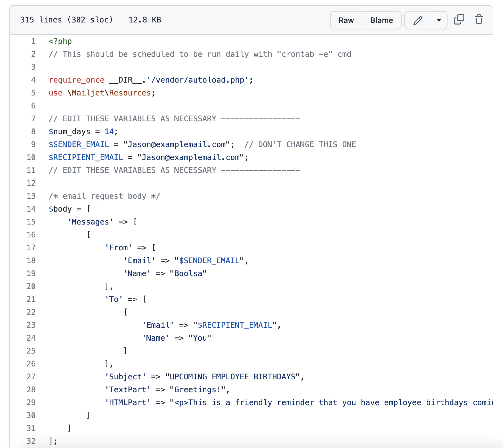Delete this file using trash icon

[x=479, y=19]
